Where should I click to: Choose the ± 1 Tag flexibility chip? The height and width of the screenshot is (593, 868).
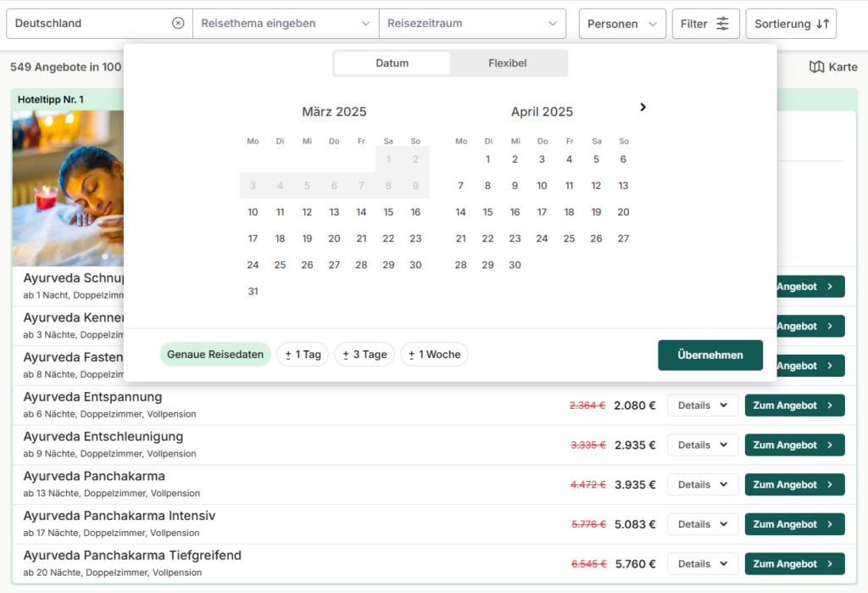pos(303,355)
